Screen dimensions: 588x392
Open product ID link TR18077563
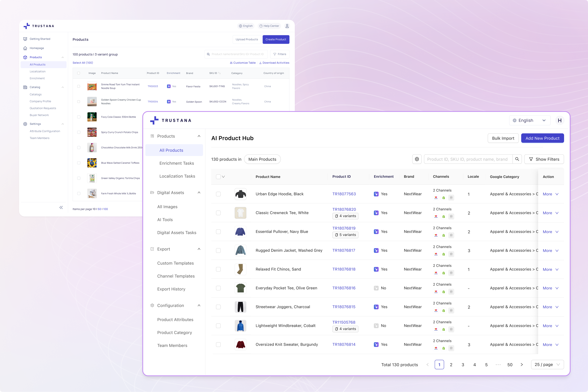click(x=344, y=194)
